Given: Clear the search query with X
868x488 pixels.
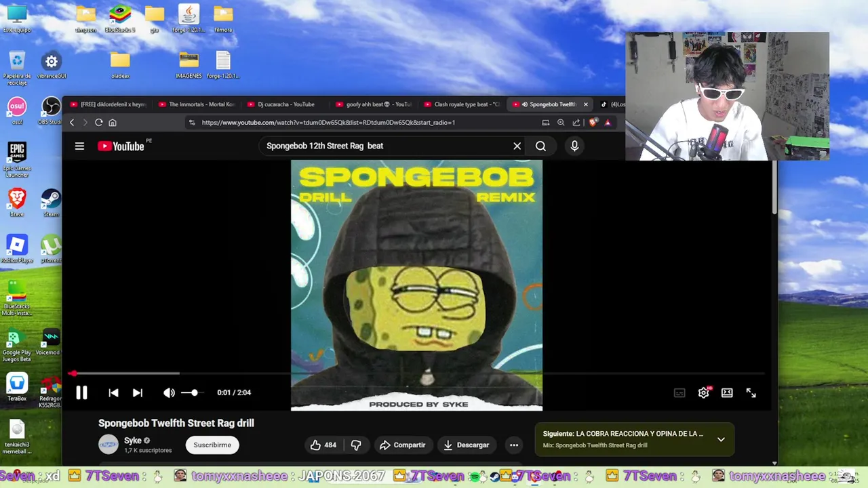Looking at the screenshot, I should [517, 146].
